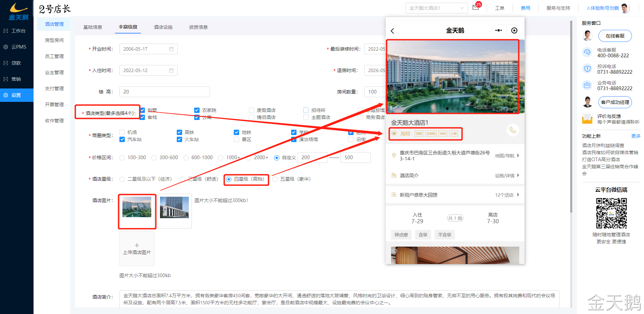
Task: Click the 业务电话 briefcase icon
Action: tap(587, 85)
